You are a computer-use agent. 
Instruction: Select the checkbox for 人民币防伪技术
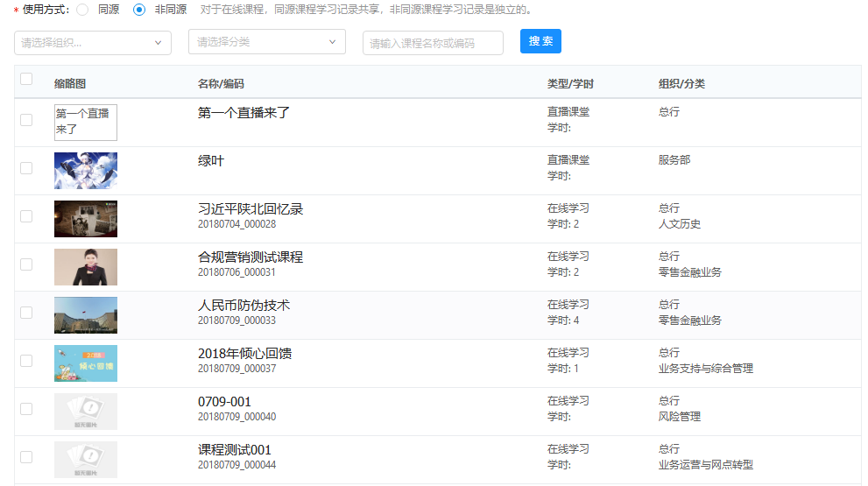tap(26, 313)
